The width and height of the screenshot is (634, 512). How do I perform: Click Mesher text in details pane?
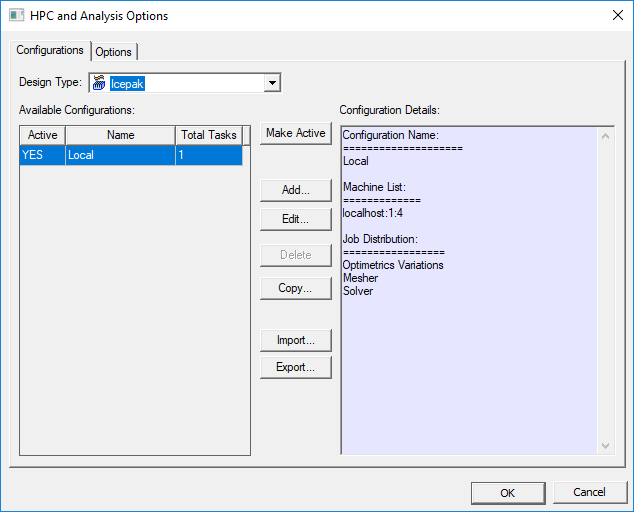click(x=360, y=278)
